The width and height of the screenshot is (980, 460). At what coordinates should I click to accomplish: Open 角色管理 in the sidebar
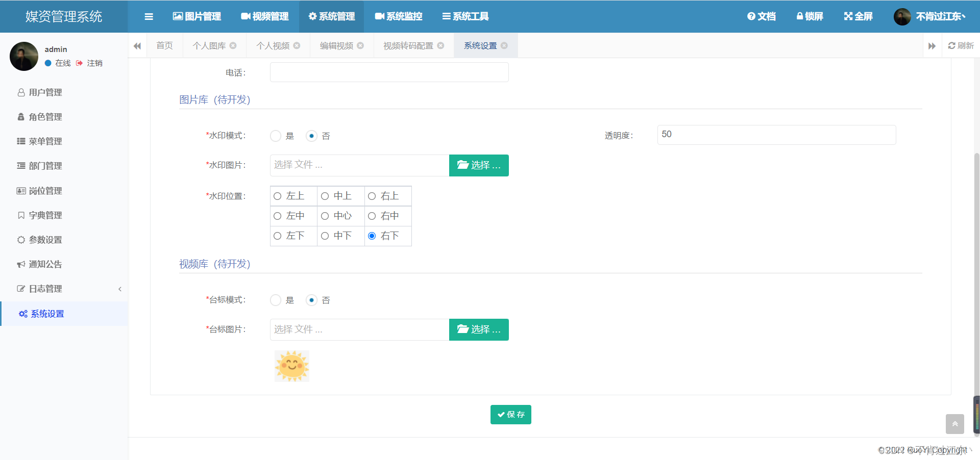[64, 117]
